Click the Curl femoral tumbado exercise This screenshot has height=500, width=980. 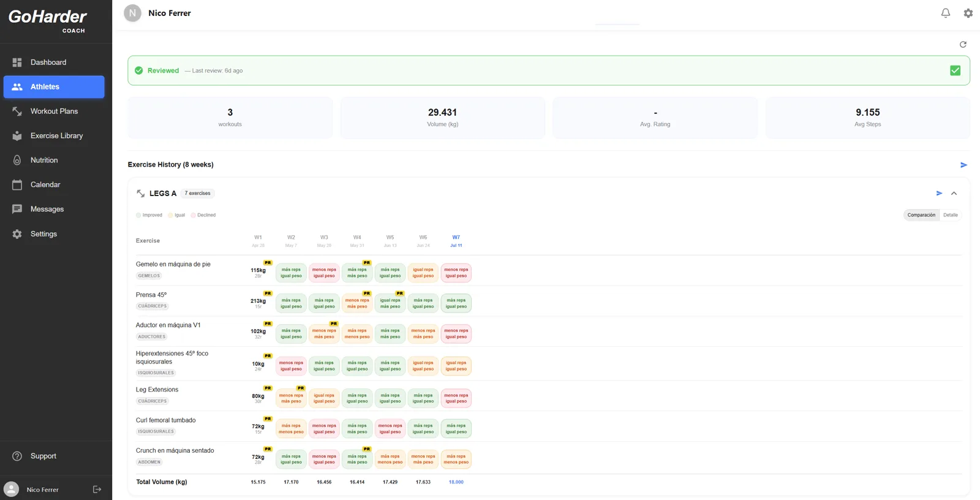point(166,420)
